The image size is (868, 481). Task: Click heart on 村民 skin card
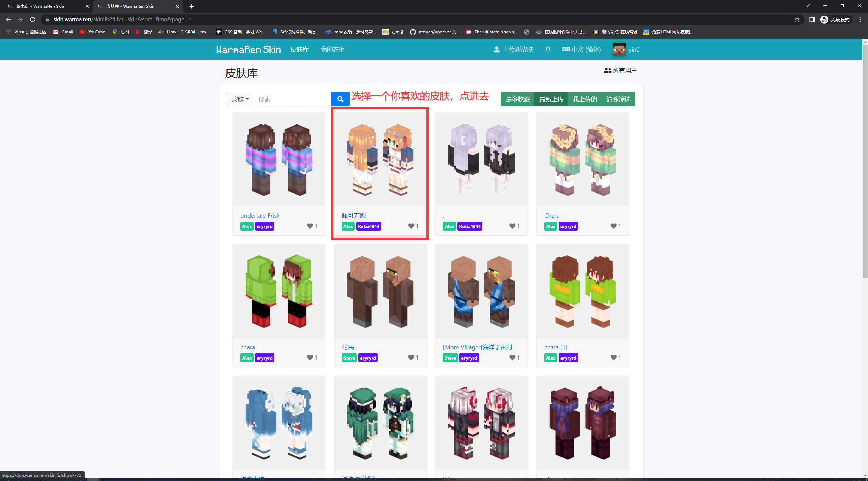pos(411,358)
